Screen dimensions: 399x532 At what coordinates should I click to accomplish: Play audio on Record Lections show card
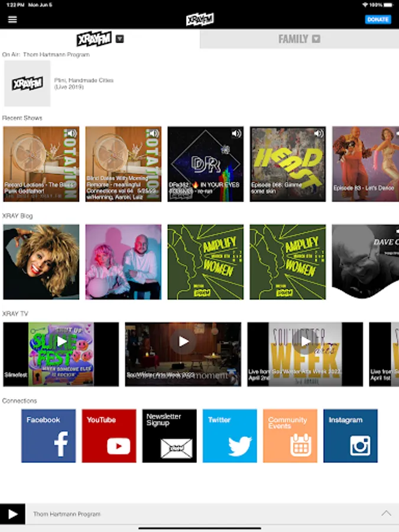coord(71,133)
